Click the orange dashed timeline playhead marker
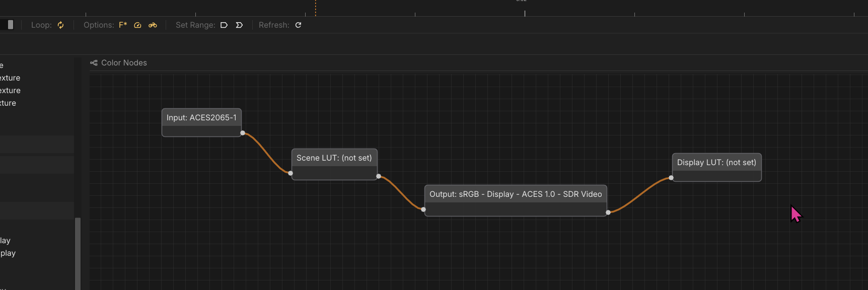The image size is (868, 290). pos(316,8)
